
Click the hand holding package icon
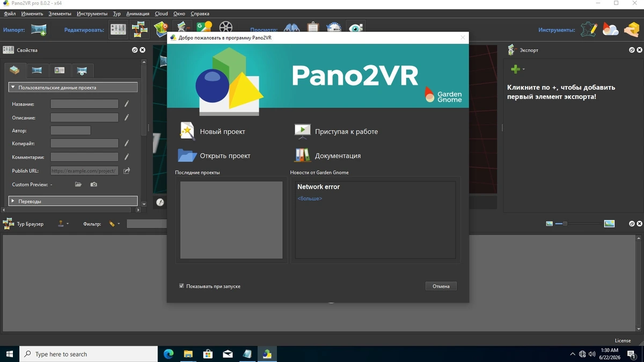click(x=631, y=29)
